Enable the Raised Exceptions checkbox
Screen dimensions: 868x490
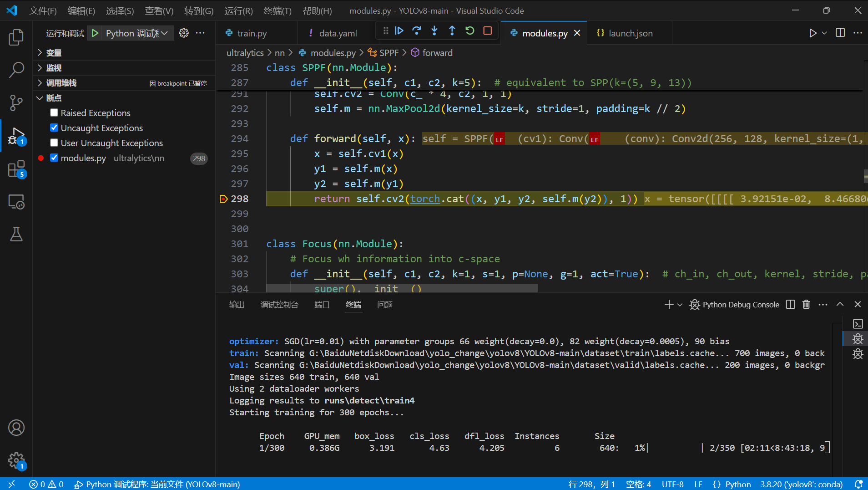click(54, 112)
